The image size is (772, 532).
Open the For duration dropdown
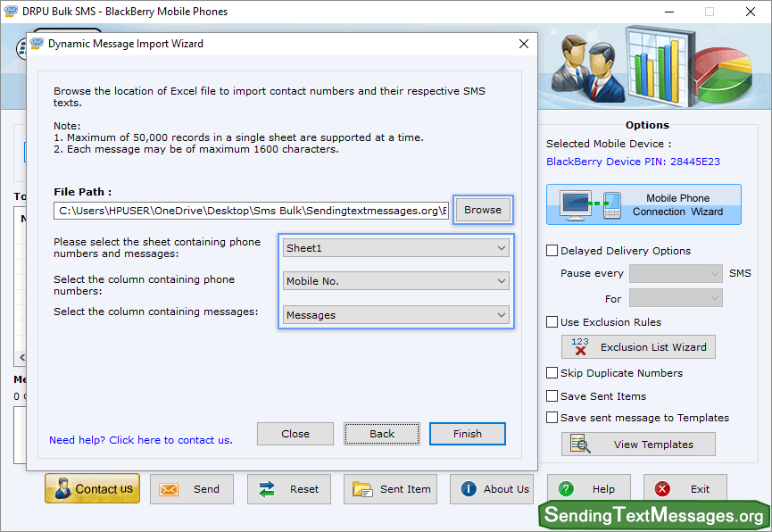pyautogui.click(x=676, y=298)
